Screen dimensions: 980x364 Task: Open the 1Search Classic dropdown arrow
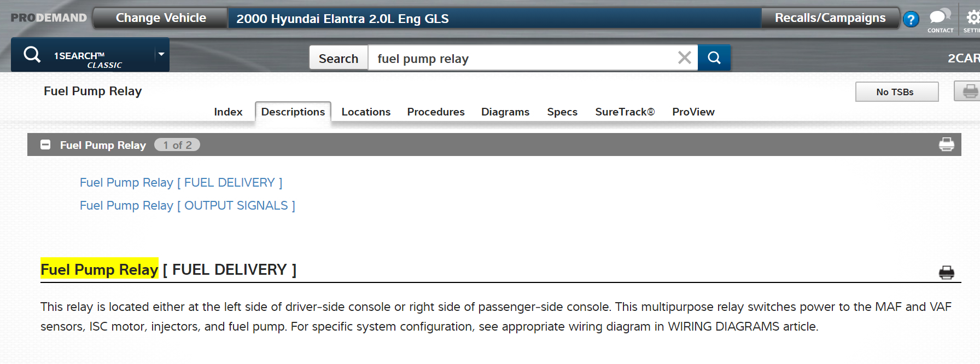[161, 54]
